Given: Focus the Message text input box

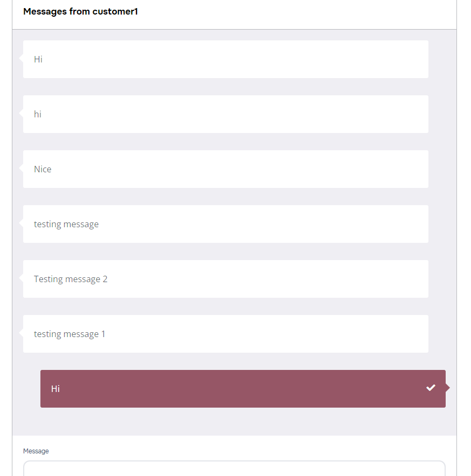Looking at the screenshot, I should click(234, 468).
